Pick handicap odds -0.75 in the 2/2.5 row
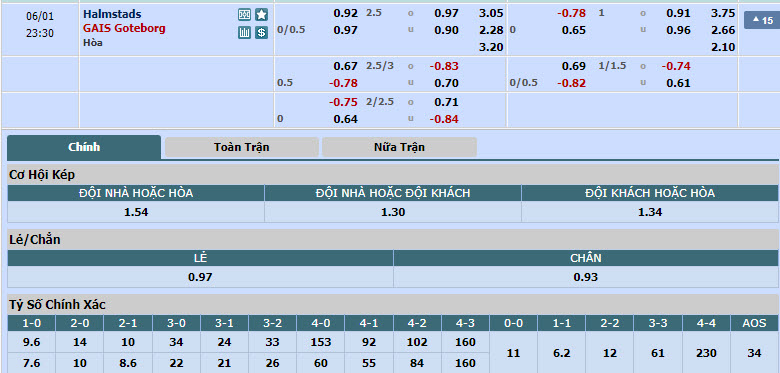780x373 pixels. pyautogui.click(x=343, y=102)
